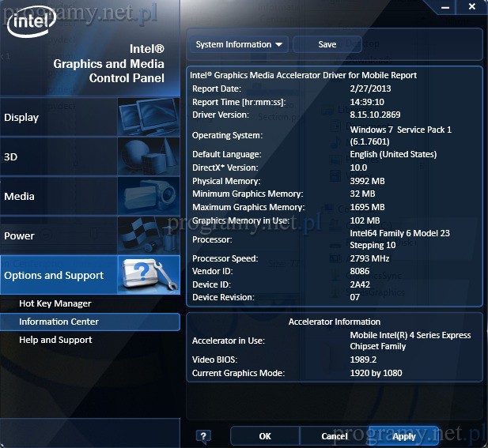488x448 pixels.
Task: Select Information Center in the sidebar
Action: 59,322
